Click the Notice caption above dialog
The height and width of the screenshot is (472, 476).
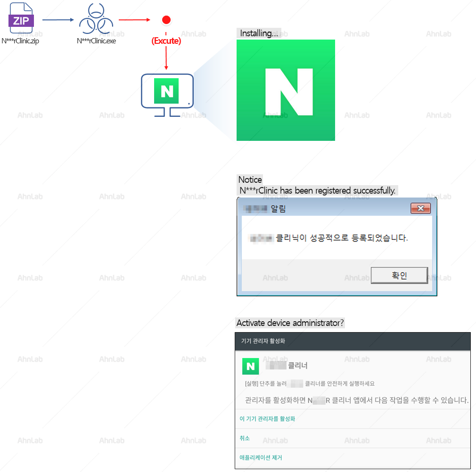coord(250,179)
